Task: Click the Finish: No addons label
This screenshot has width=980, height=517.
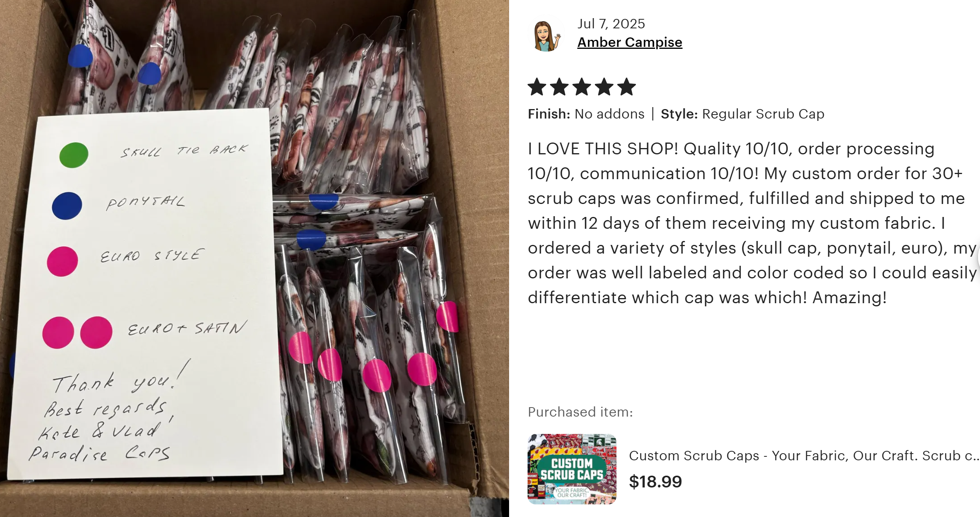Action: coord(586,114)
